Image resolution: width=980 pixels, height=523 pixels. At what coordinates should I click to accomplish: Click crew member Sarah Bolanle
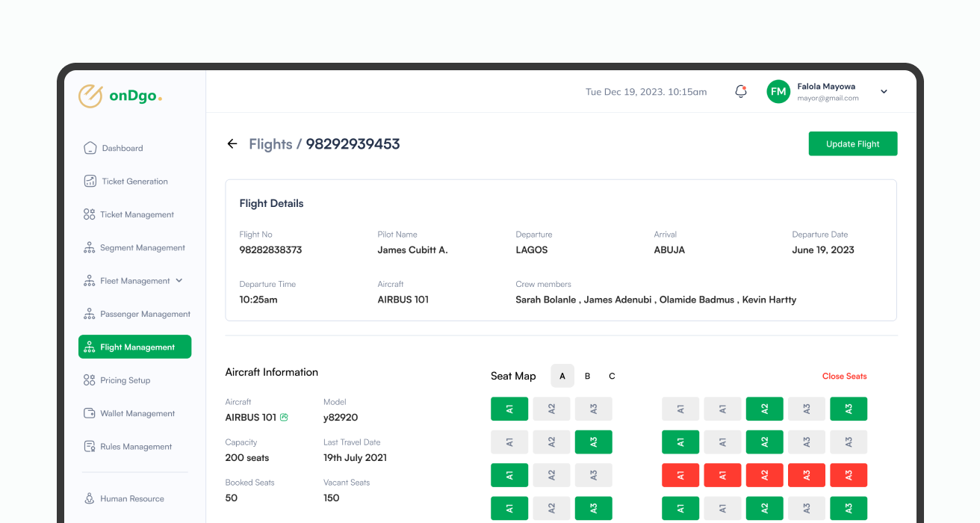point(546,300)
